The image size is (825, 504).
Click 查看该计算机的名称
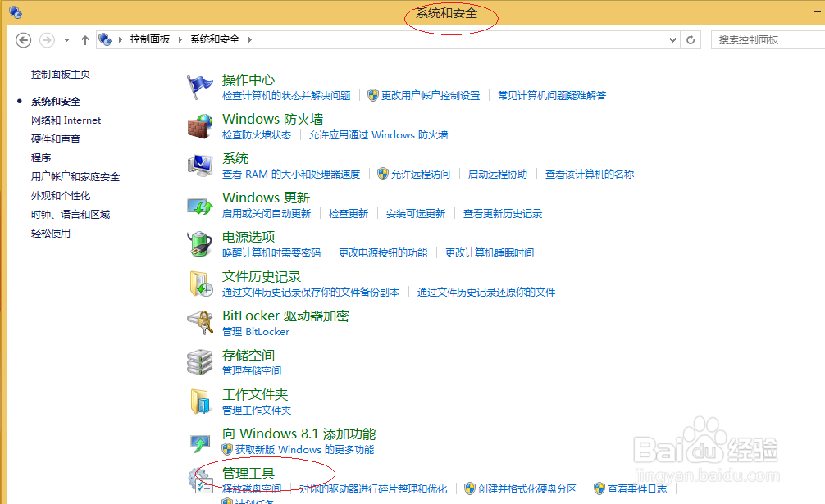click(590, 174)
